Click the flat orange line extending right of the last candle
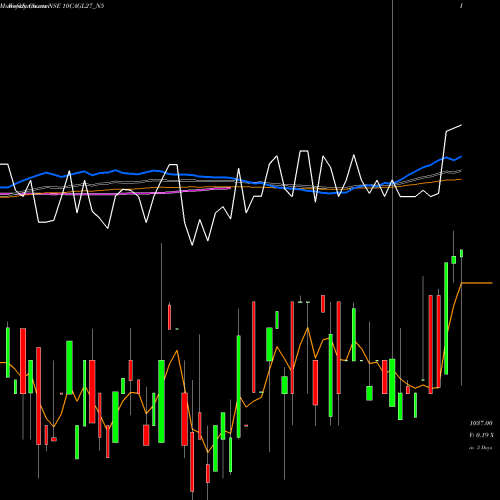500x500 pixels. [x=477, y=283]
